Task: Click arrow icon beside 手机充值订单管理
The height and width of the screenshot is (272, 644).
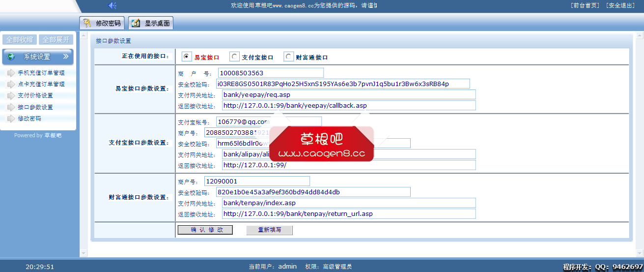Action: point(11,73)
